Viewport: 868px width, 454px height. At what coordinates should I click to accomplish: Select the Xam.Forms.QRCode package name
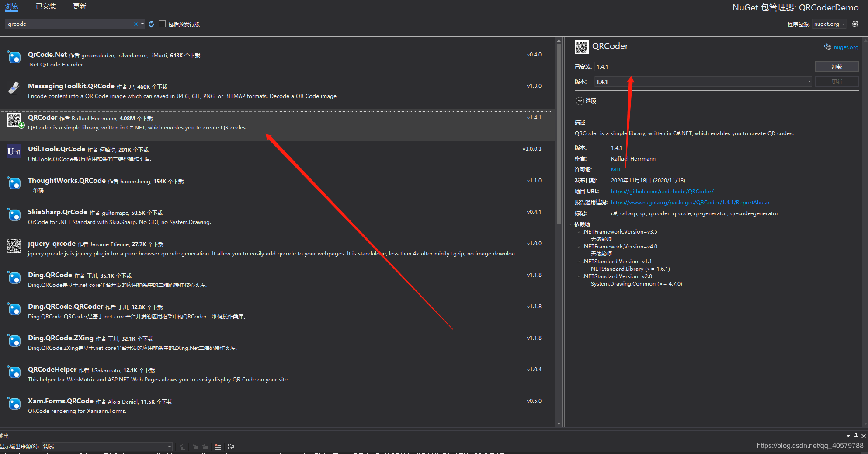pyautogui.click(x=61, y=401)
